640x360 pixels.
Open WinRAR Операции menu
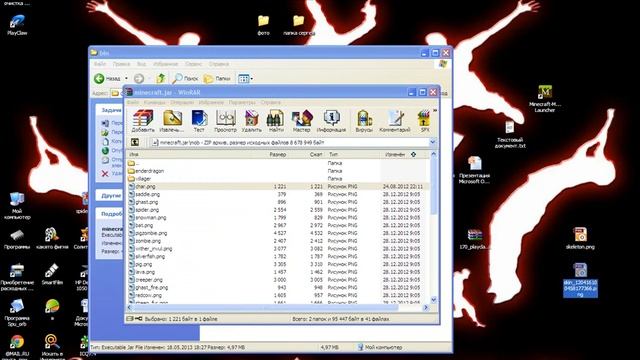[x=182, y=102]
